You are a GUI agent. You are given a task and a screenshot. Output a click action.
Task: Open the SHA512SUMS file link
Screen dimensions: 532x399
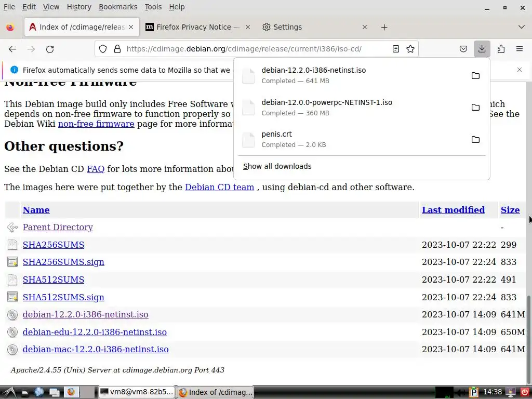pyautogui.click(x=54, y=280)
